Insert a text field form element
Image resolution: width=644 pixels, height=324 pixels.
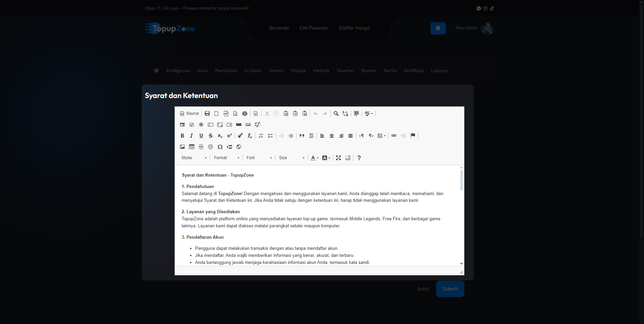pyautogui.click(x=211, y=125)
